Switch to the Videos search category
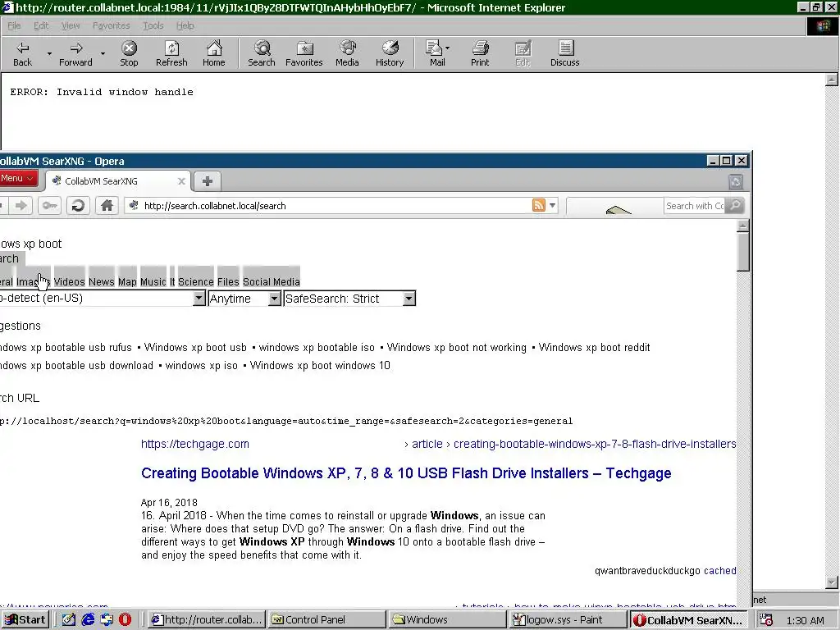 [x=69, y=282]
